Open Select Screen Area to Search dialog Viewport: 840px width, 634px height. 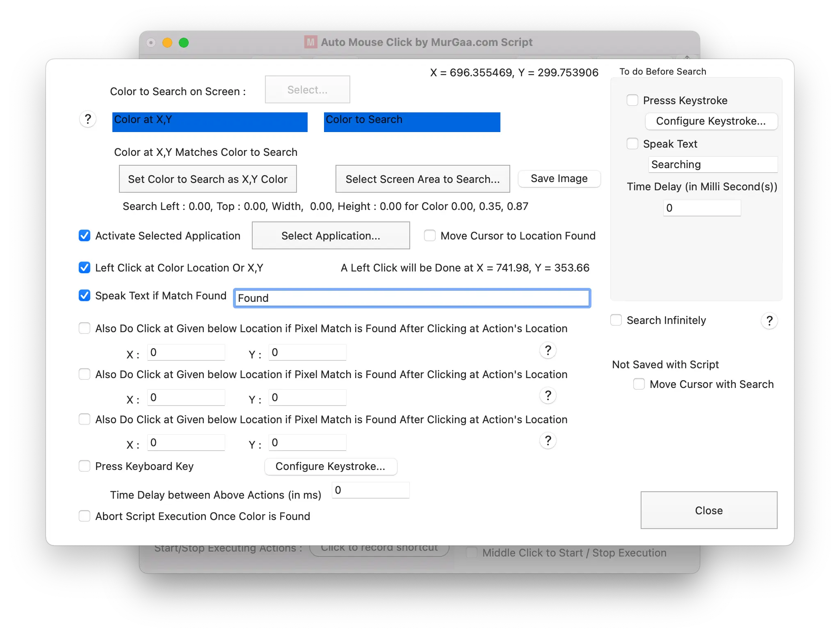422,179
